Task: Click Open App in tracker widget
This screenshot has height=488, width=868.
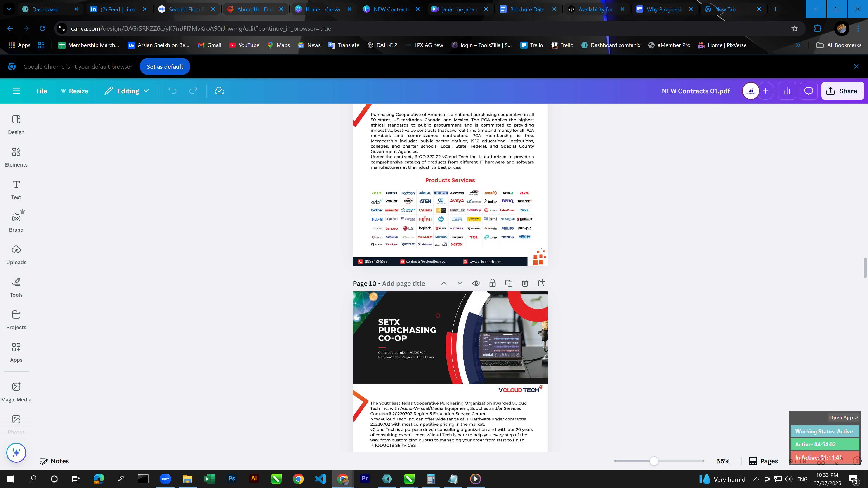Action: [843, 418]
